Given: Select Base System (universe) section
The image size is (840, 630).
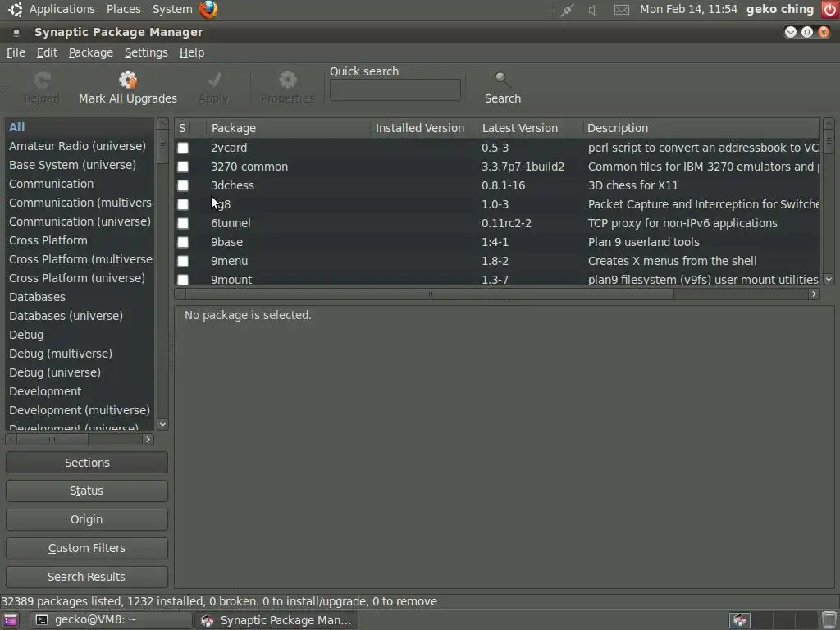Looking at the screenshot, I should coord(80,165).
